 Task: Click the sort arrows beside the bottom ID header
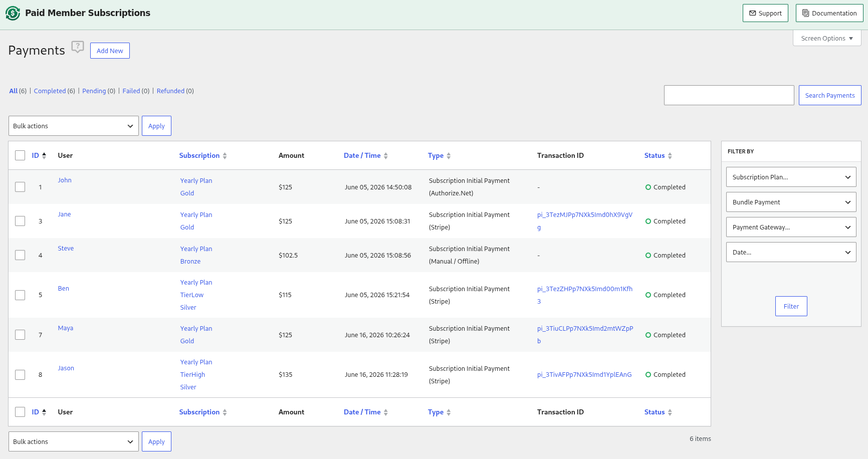44,412
